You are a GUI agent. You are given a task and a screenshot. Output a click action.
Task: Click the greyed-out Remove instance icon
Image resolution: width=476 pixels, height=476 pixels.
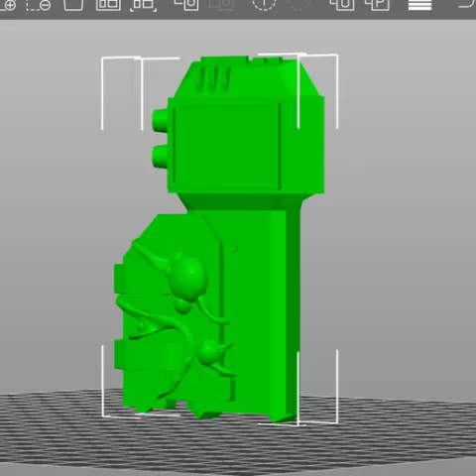click(299, 4)
